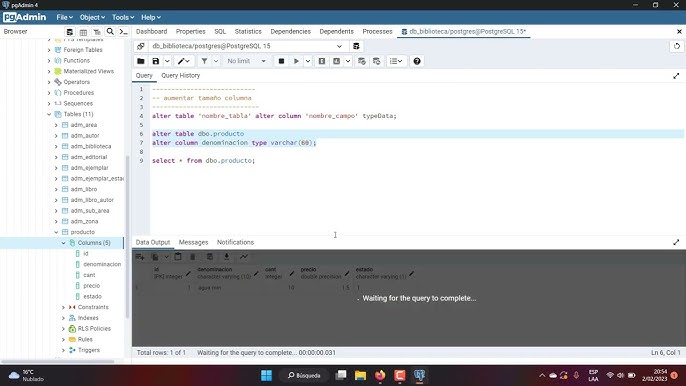Open the Dashboard tab
Image resolution: width=686 pixels, height=386 pixels.
point(151,32)
